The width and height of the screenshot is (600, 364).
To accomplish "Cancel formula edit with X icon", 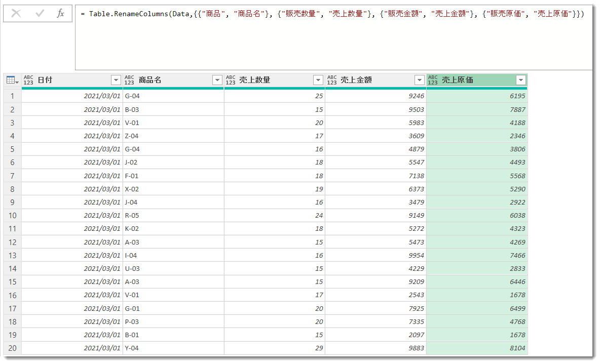I will click(16, 13).
